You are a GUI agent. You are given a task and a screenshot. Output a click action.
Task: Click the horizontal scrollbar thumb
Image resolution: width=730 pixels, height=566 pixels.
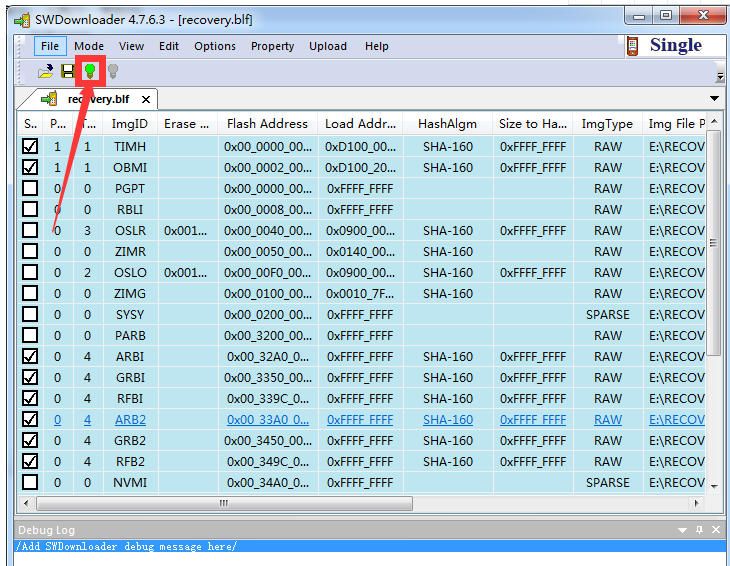pyautogui.click(x=224, y=503)
